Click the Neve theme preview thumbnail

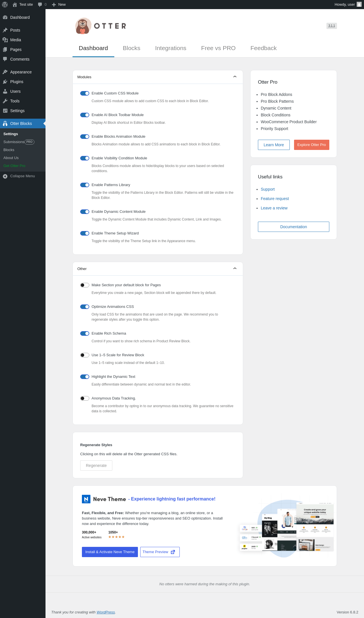[x=287, y=528]
